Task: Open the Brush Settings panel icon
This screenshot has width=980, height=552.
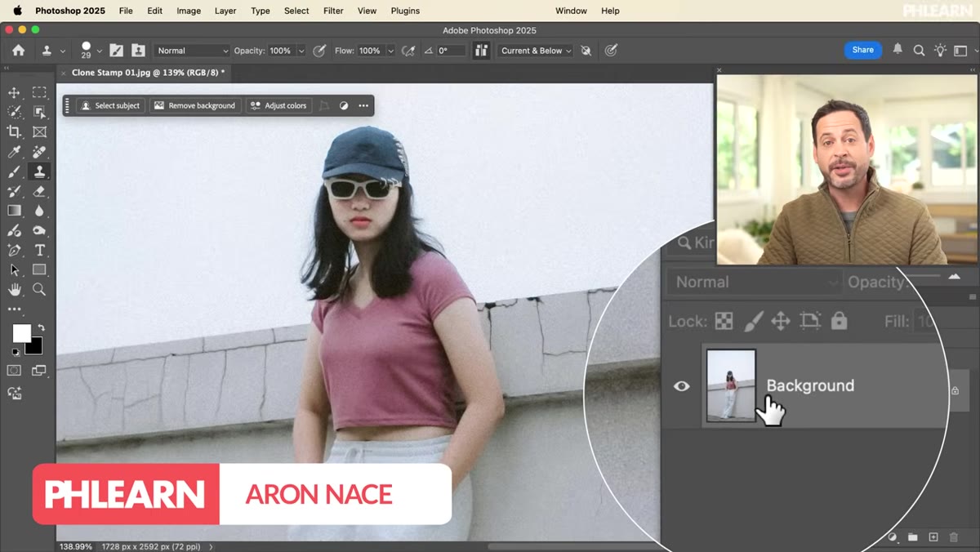Action: (117, 51)
